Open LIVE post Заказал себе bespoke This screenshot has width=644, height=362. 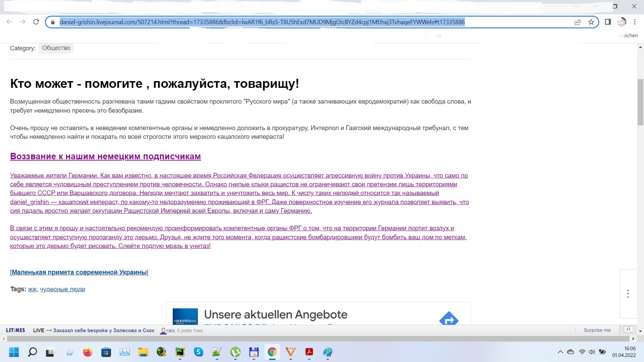pos(104,330)
